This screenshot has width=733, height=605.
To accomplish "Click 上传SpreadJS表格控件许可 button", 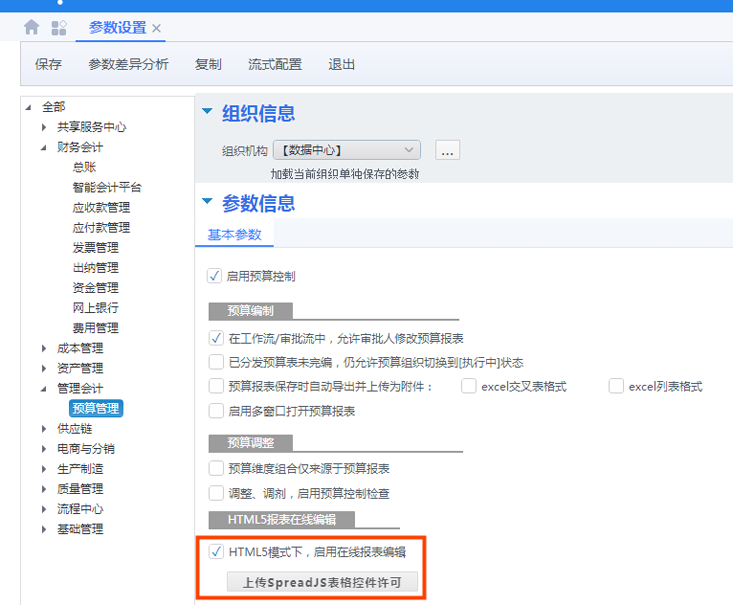I will click(322, 582).
